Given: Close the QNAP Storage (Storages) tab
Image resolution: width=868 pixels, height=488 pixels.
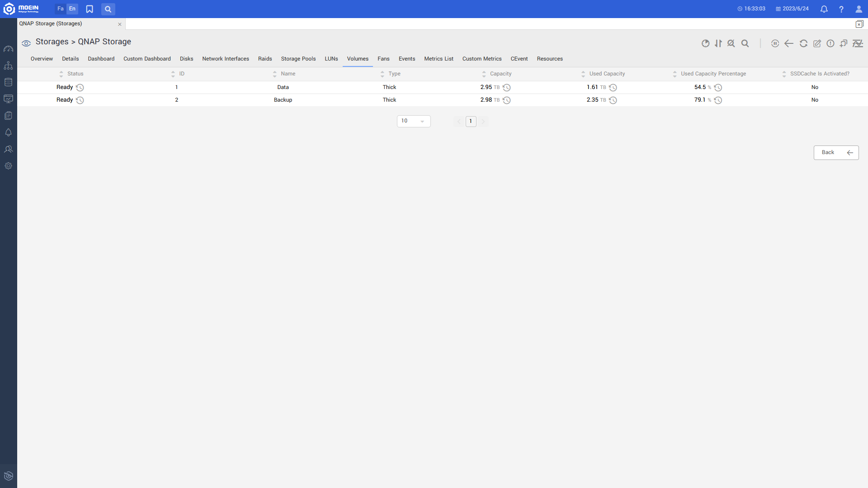Looking at the screenshot, I should pyautogui.click(x=120, y=24).
